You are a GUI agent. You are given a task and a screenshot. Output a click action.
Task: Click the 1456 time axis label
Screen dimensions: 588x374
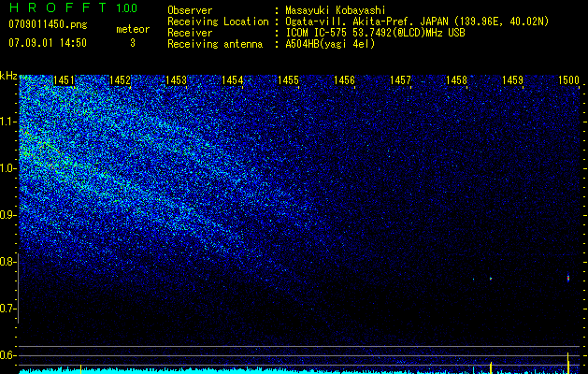click(x=344, y=80)
